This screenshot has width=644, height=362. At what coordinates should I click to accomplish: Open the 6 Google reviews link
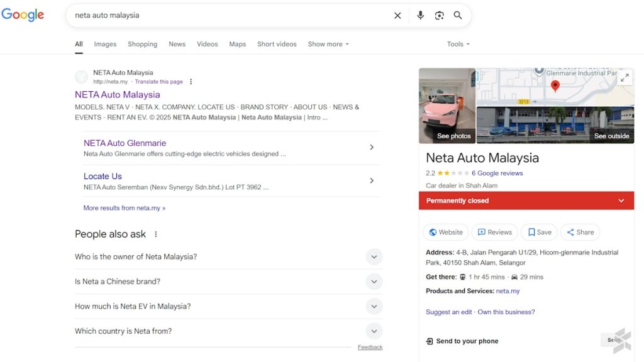(x=497, y=173)
